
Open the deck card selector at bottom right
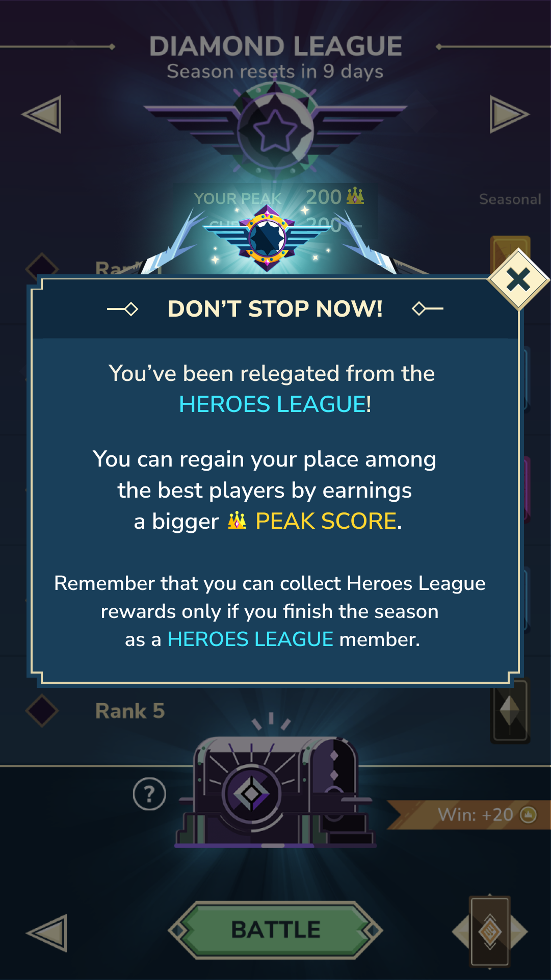pos(490,931)
